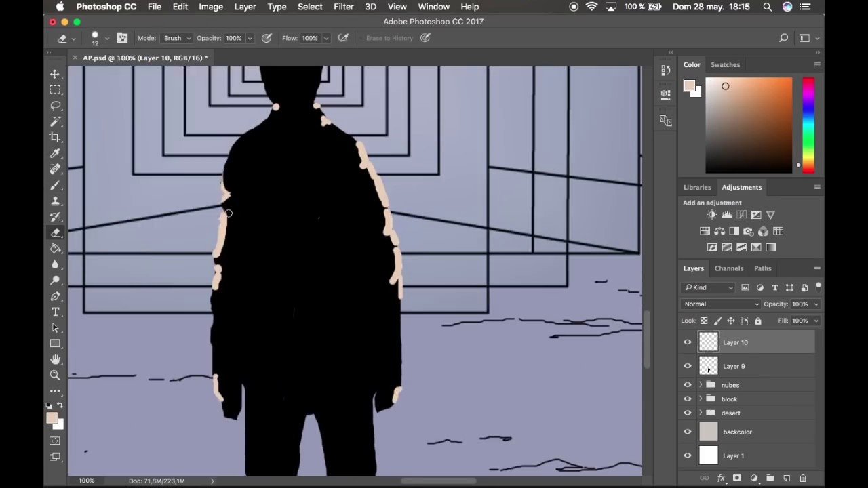Pick the History Brush tool
The width and height of the screenshot is (868, 488).
[x=55, y=217]
